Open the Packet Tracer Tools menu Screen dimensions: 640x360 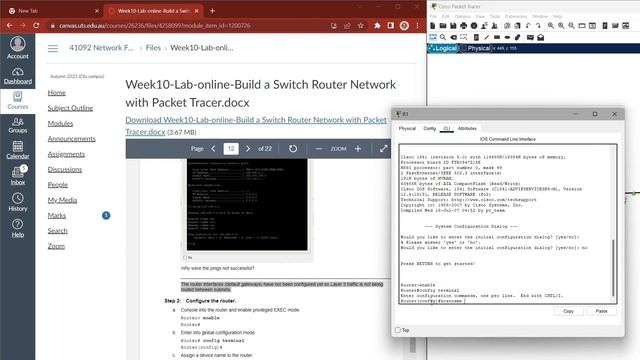tap(495, 16)
